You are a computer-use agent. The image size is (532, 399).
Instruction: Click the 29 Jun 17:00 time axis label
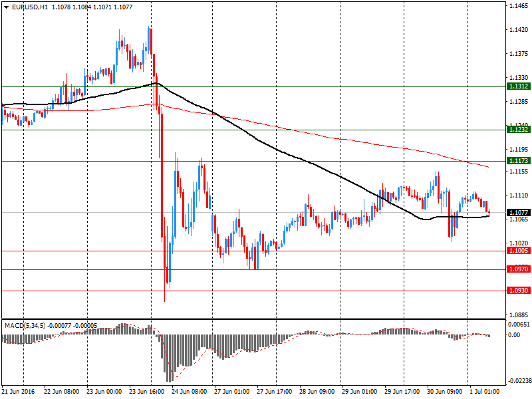click(402, 392)
